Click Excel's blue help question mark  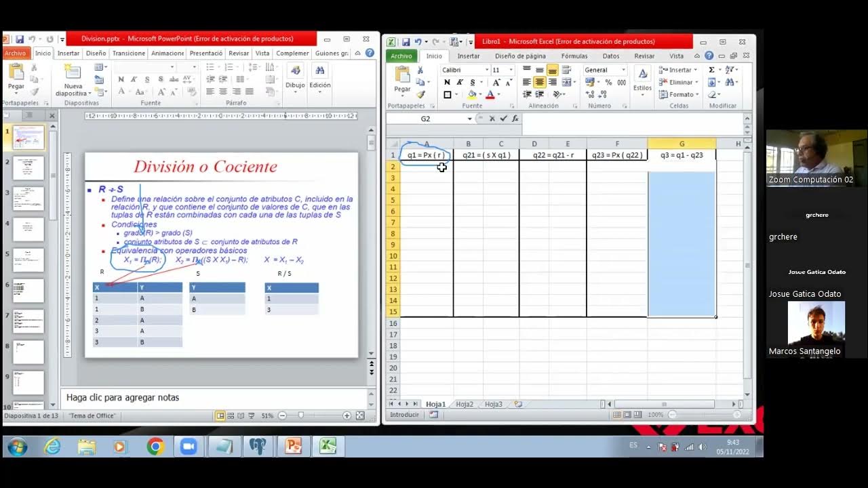709,56
